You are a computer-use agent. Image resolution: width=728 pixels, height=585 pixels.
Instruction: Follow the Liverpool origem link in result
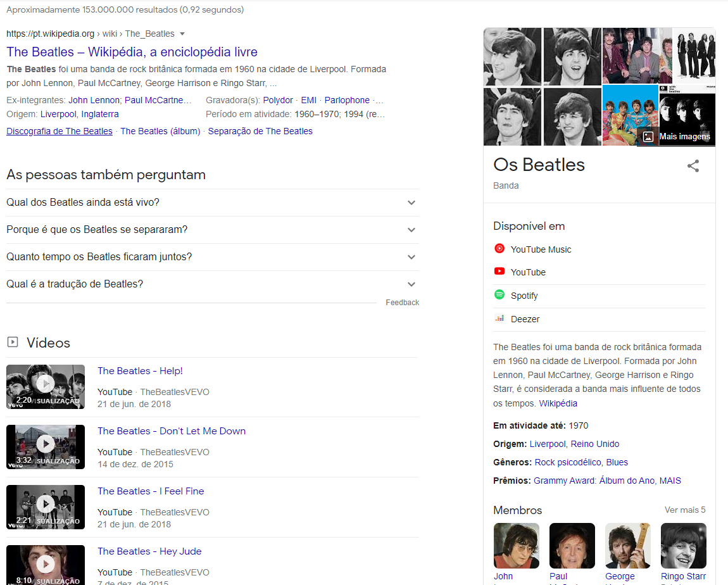click(x=58, y=114)
